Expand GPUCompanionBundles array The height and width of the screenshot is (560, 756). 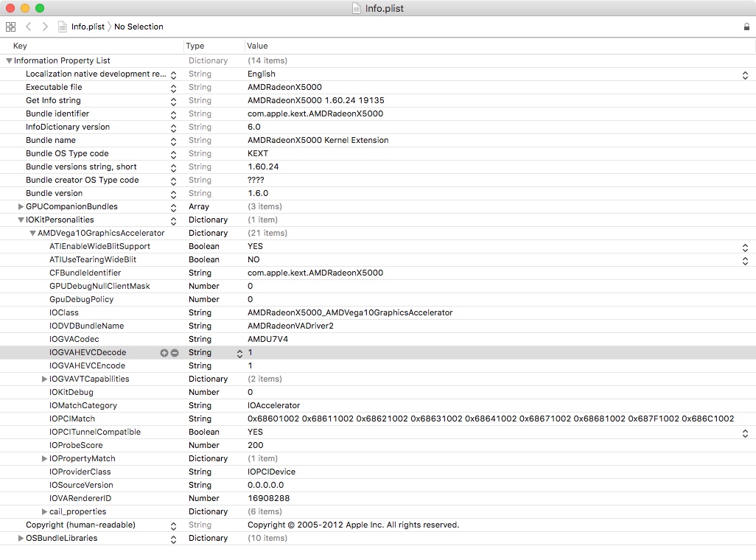[x=21, y=206]
